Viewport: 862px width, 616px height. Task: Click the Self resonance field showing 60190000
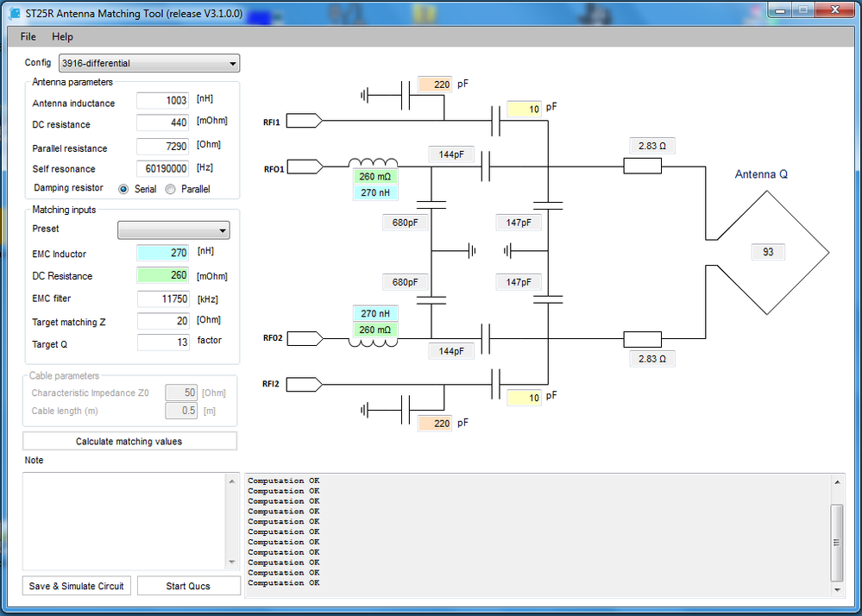click(x=163, y=169)
